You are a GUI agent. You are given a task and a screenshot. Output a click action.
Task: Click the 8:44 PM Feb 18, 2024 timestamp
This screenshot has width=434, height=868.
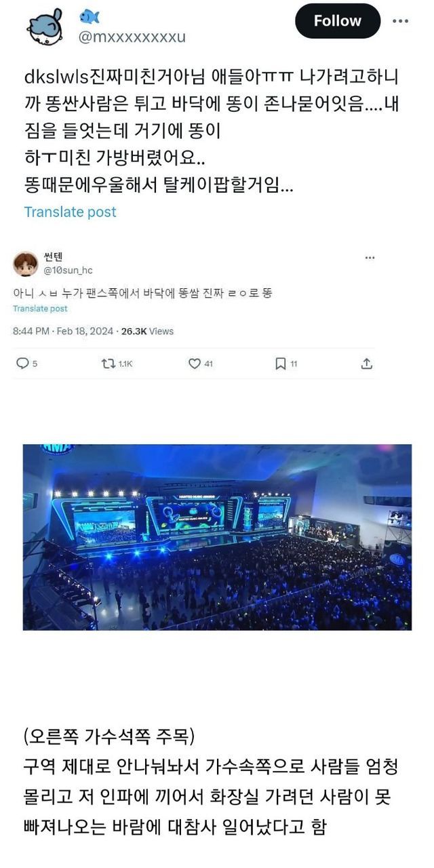point(64,331)
